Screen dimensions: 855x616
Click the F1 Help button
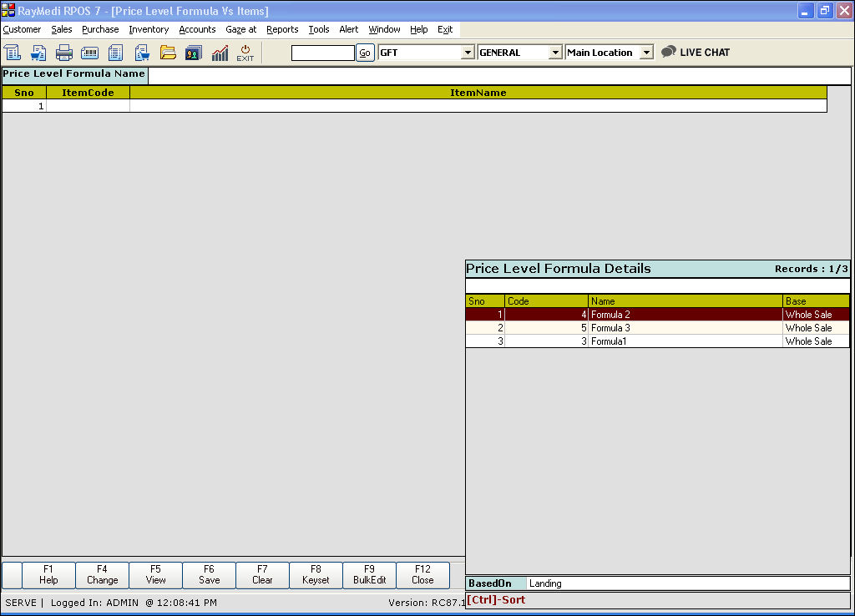click(48, 575)
